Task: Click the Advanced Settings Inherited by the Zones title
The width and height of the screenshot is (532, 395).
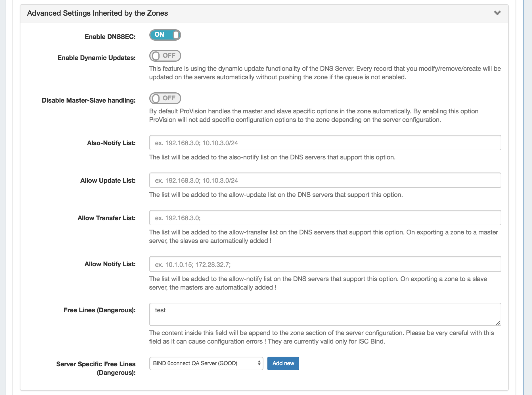Action: point(97,13)
